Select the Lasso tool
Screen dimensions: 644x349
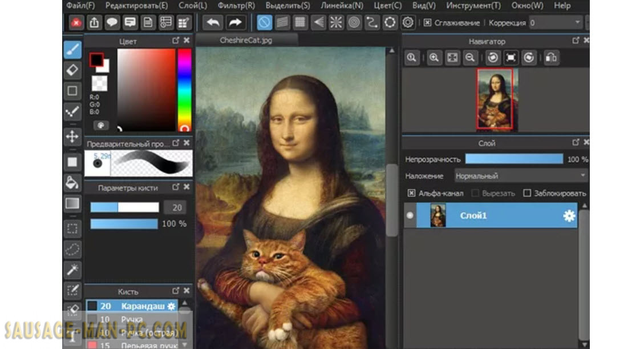[x=72, y=249]
